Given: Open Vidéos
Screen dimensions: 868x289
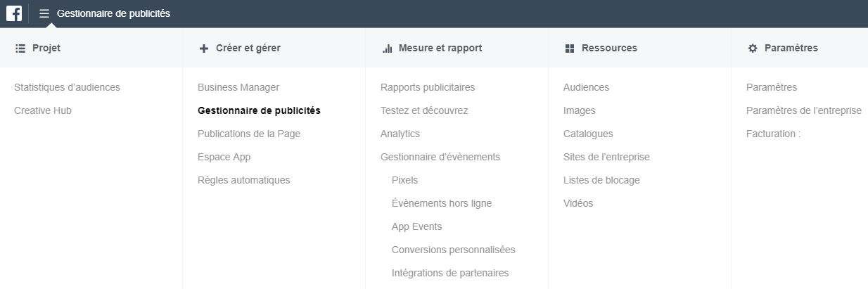Looking at the screenshot, I should coord(578,203).
